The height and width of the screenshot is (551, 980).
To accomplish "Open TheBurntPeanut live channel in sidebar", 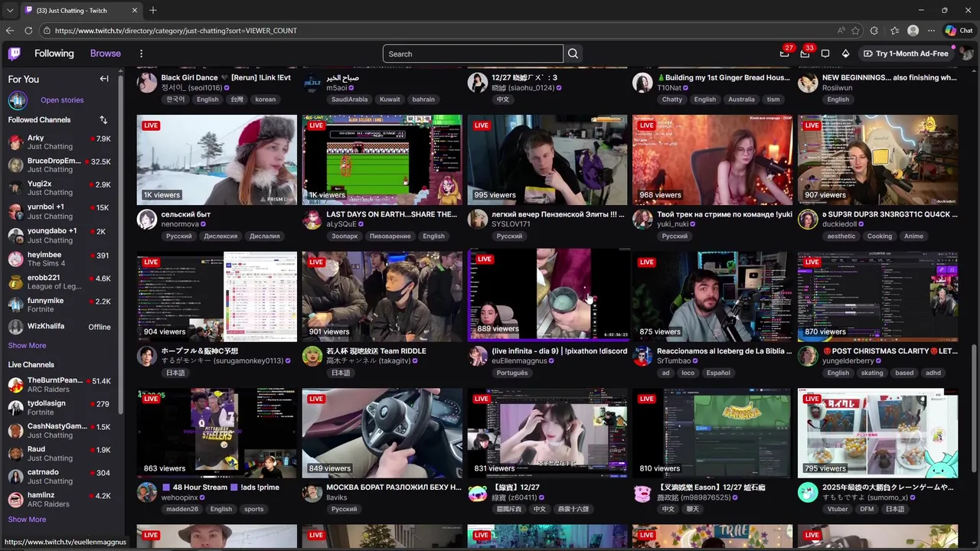I will (x=59, y=384).
